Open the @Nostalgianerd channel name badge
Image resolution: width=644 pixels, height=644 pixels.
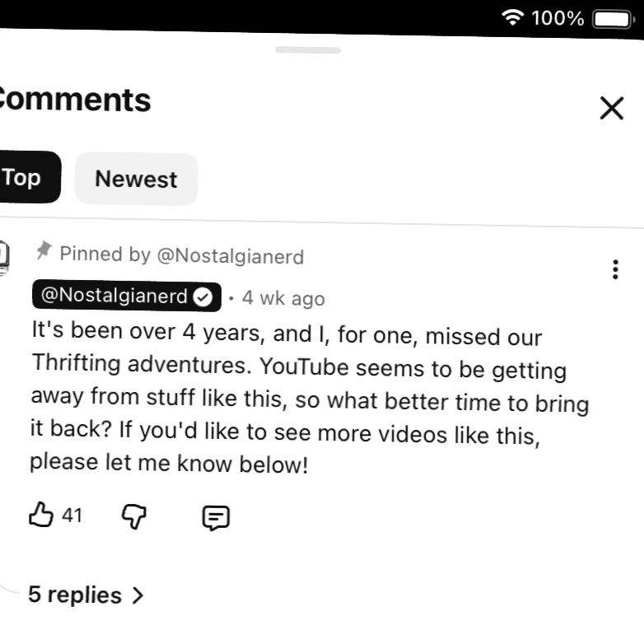coord(115,296)
